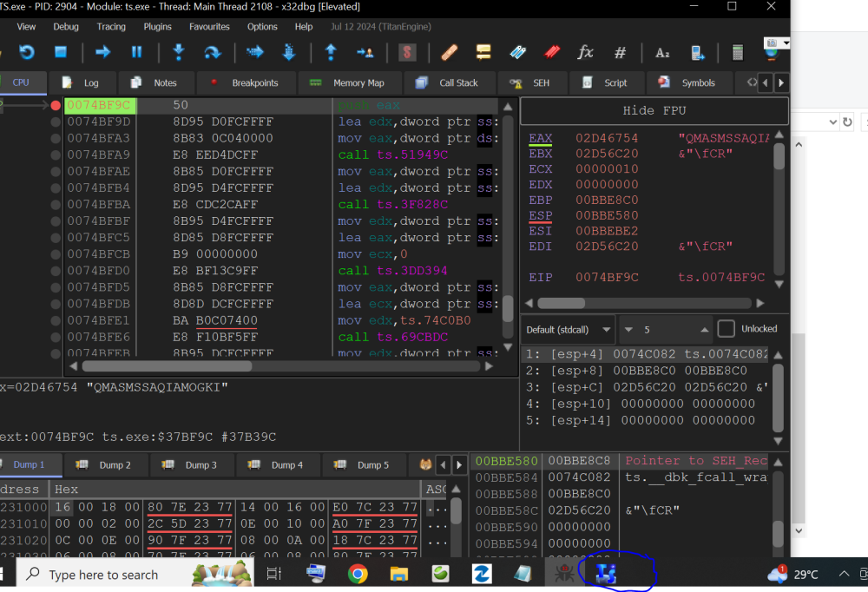
Task: Click the fx functions toolbar icon
Action: [586, 53]
